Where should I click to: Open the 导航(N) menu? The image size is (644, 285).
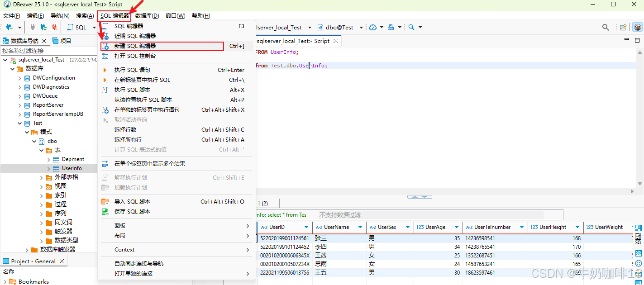[x=60, y=16]
